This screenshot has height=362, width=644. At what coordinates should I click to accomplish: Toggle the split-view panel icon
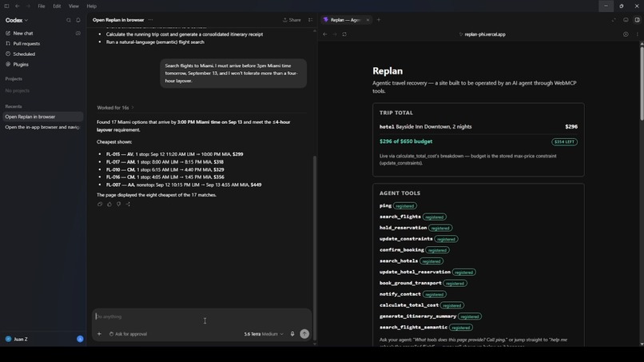(x=637, y=20)
